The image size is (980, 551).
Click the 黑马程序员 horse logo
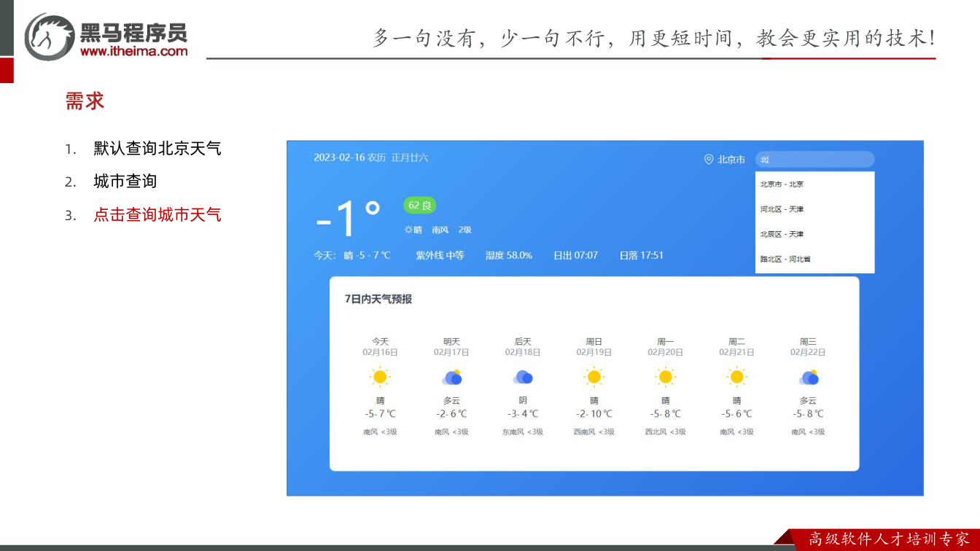50,36
